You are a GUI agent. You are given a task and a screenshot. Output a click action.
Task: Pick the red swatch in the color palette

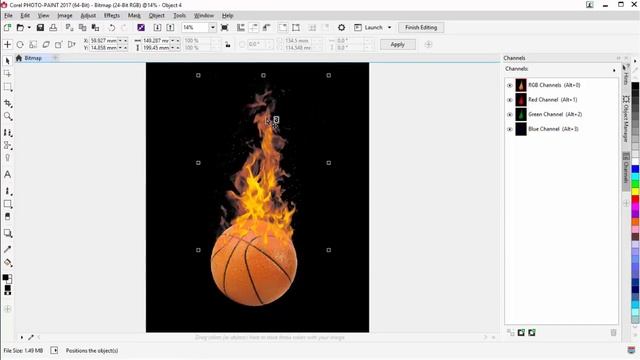tap(635, 200)
